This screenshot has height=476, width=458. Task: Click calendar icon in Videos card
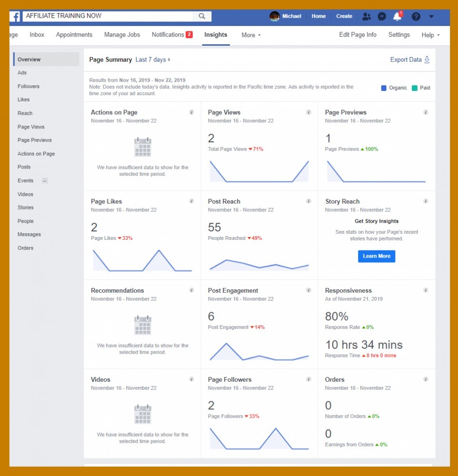[x=143, y=414]
